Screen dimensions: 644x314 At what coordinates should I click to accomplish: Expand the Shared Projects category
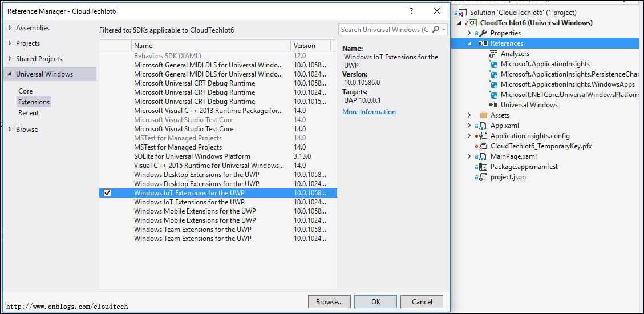[10, 58]
